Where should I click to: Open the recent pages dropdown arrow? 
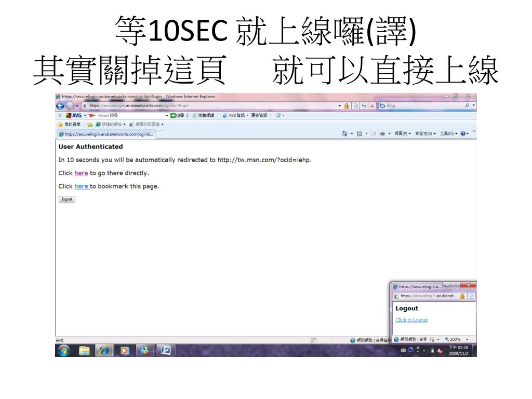(x=77, y=106)
